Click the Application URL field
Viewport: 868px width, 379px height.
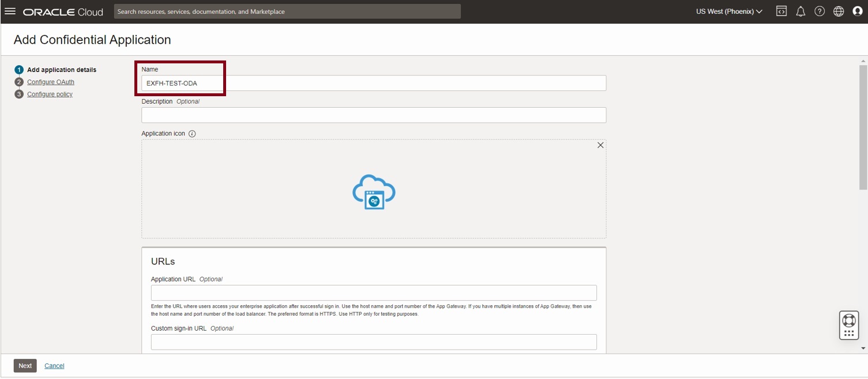374,293
